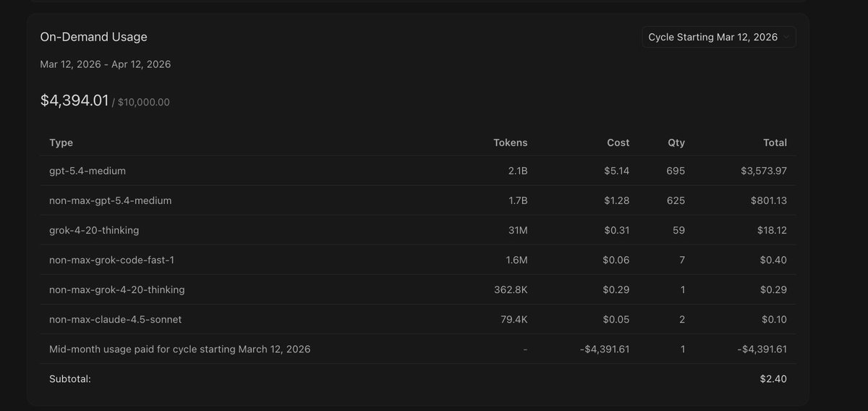This screenshot has height=411, width=868.
Task: Select the gpt-5.4-medium usage row
Action: (x=418, y=171)
